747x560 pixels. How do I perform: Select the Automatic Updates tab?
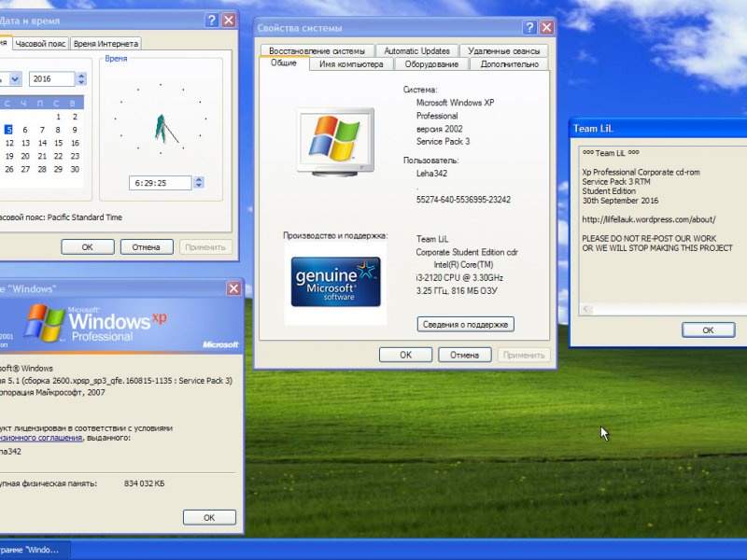pyautogui.click(x=416, y=50)
